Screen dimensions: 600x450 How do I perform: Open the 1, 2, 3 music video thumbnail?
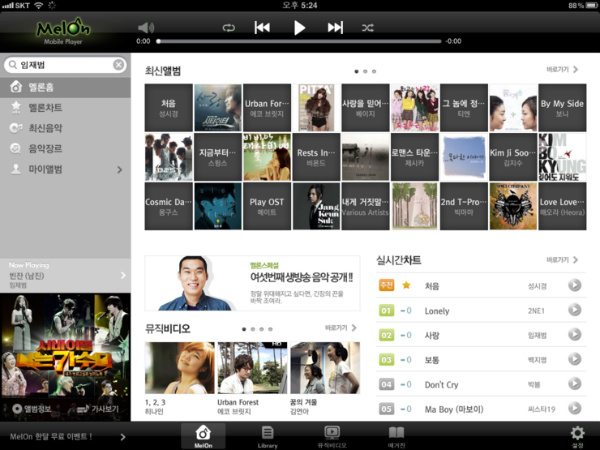(x=179, y=368)
